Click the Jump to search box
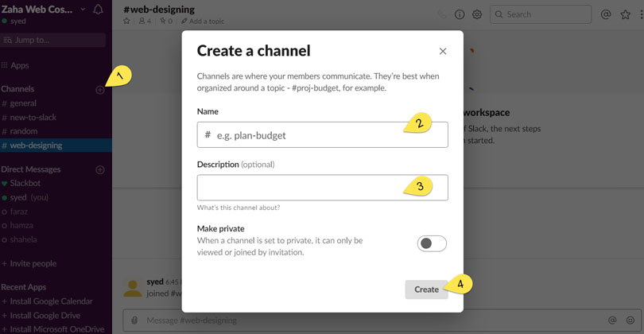Screen dimensions: 644x334 pos(53,40)
